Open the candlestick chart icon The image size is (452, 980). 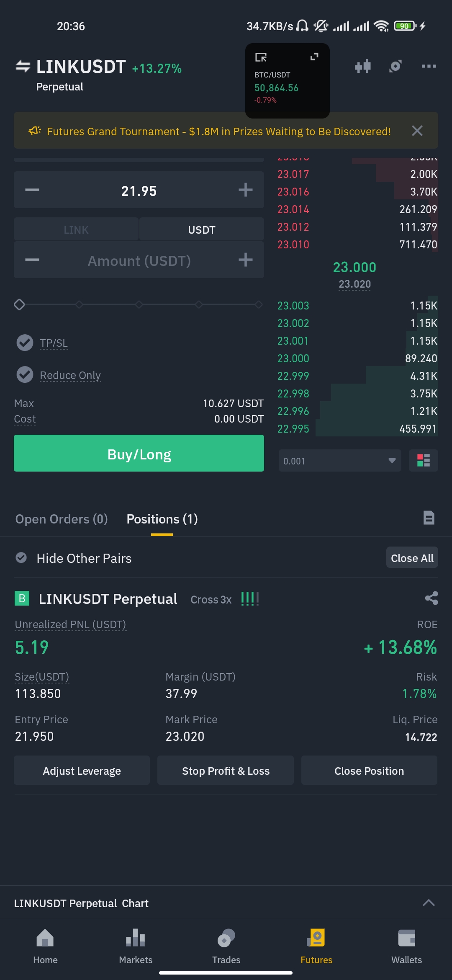pos(363,66)
